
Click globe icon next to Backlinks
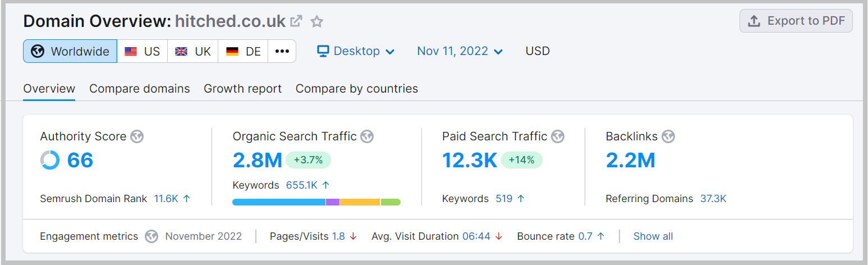668,136
